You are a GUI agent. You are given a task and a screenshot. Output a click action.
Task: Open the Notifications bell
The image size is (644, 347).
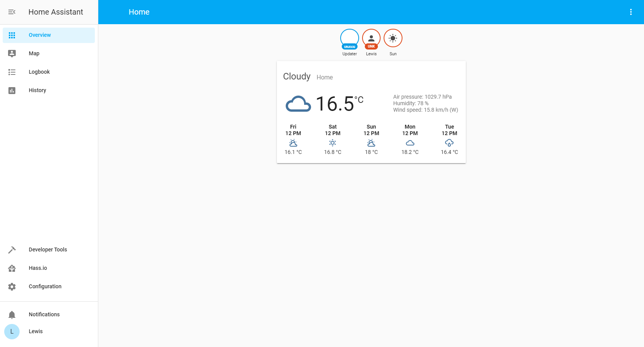pyautogui.click(x=12, y=314)
